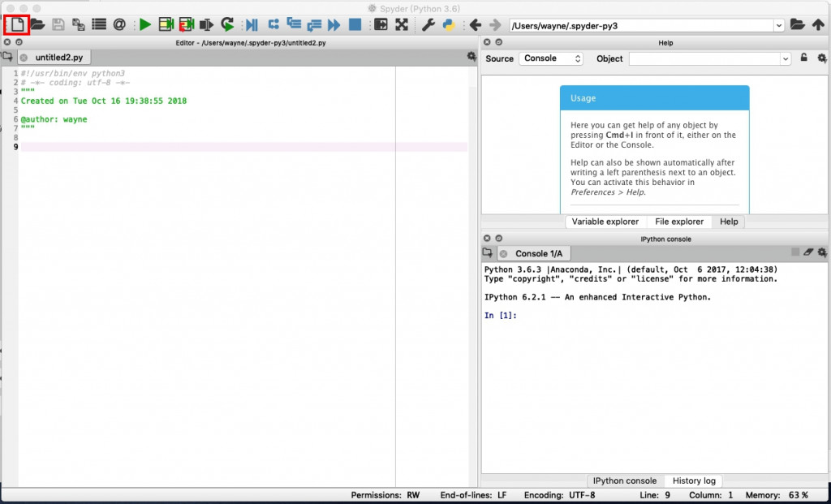Switch to the History log tab

point(694,480)
